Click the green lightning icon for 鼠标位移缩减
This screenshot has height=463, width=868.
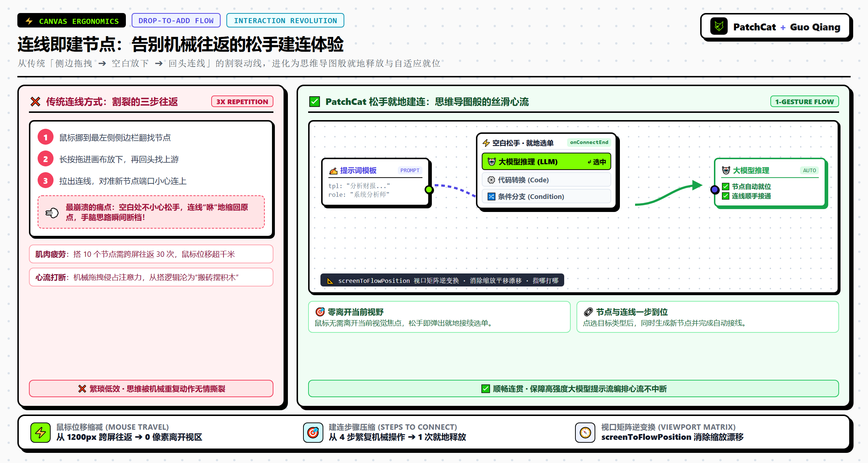click(x=41, y=432)
